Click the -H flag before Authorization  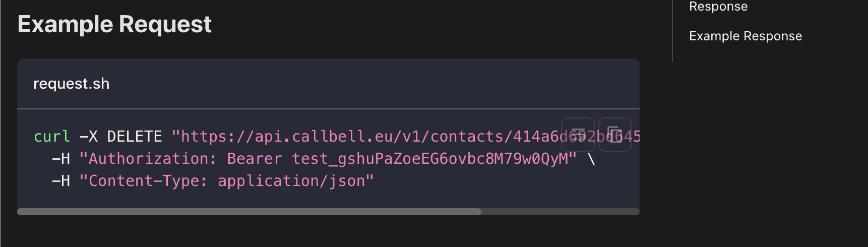tap(61, 159)
